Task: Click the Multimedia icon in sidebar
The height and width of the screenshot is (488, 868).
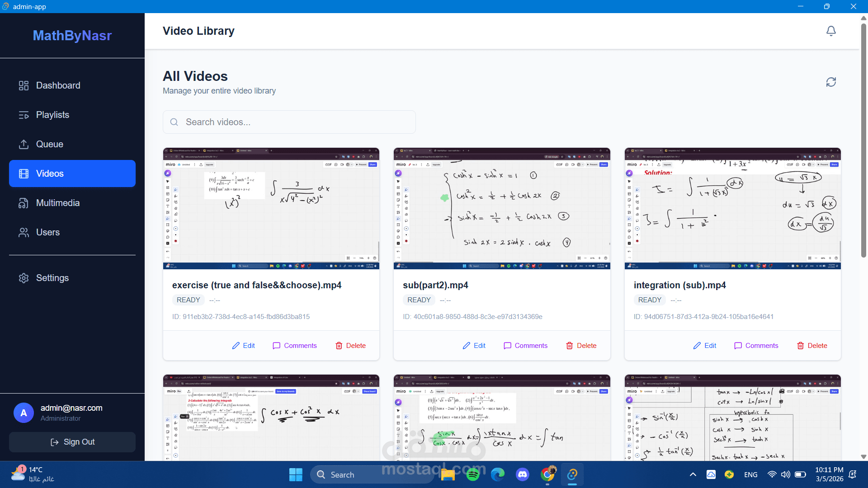Action: (24, 203)
